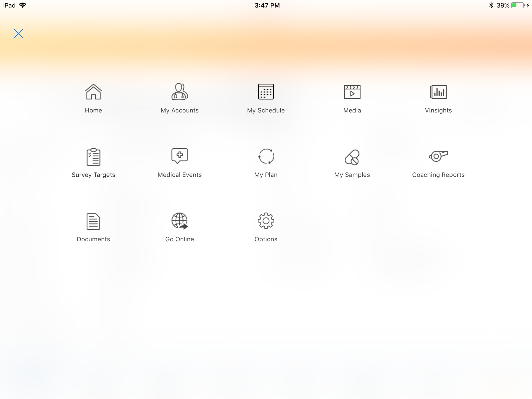
Task: Tap the My Plan cycle arrows icon
Action: [266, 156]
